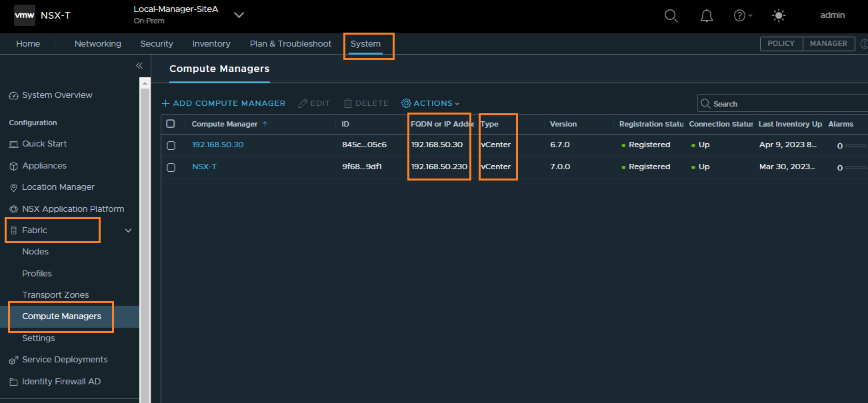This screenshot has height=403, width=868.
Task: Check the NSX-T row checkbox
Action: [x=171, y=167]
